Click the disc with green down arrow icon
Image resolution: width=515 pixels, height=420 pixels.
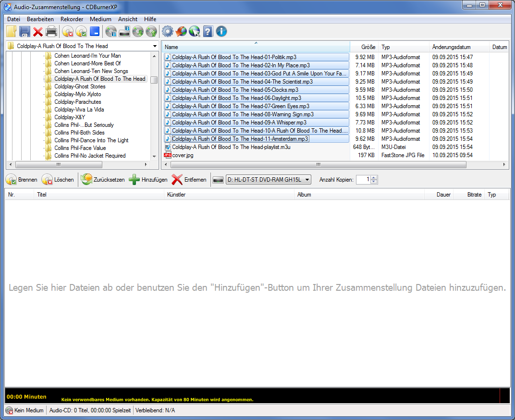(138, 32)
